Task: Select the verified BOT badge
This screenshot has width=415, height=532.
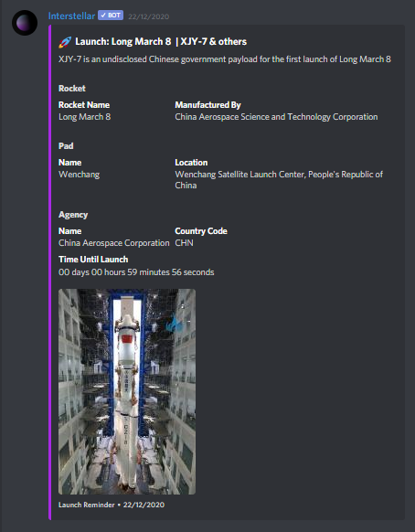Action: pyautogui.click(x=111, y=16)
